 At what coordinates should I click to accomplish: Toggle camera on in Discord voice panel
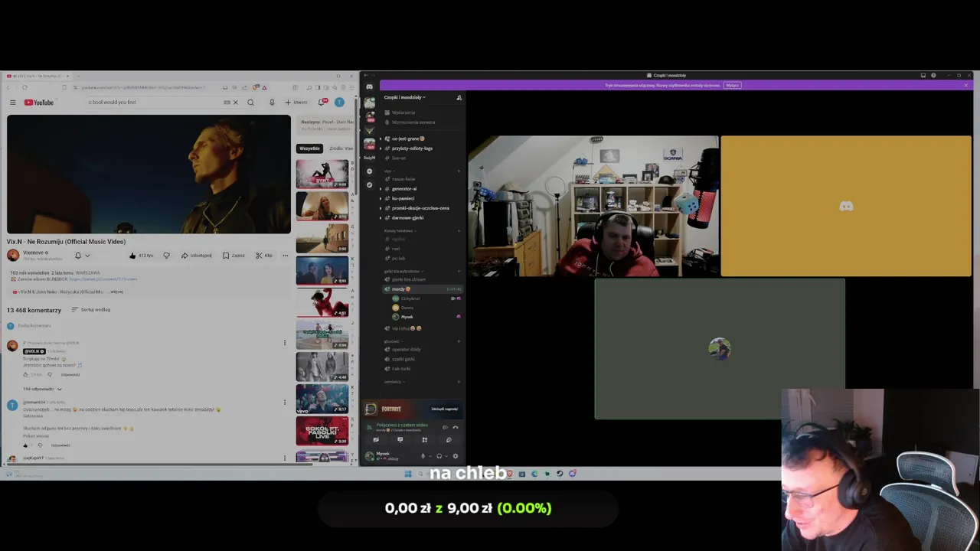click(376, 440)
